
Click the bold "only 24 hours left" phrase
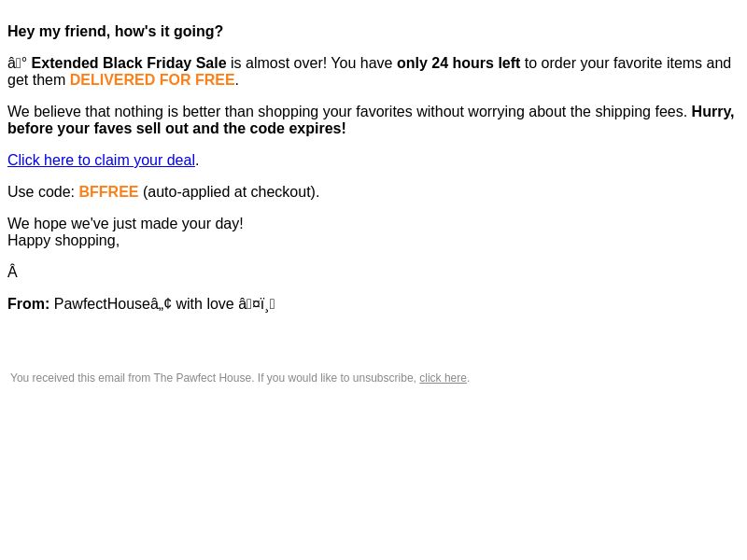click(x=458, y=63)
